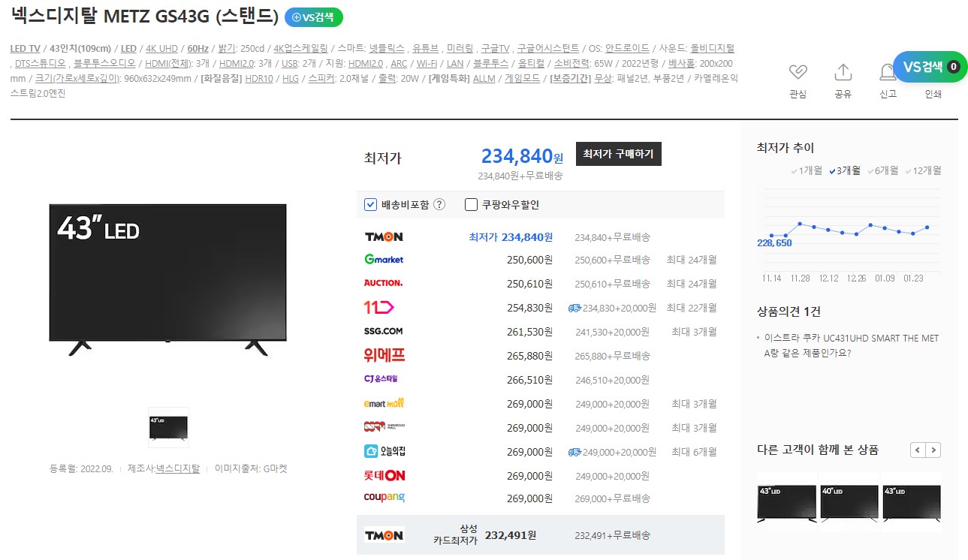968x560 pixels.
Task: Click 구글어시스턴트 spec link
Action: tap(547, 48)
